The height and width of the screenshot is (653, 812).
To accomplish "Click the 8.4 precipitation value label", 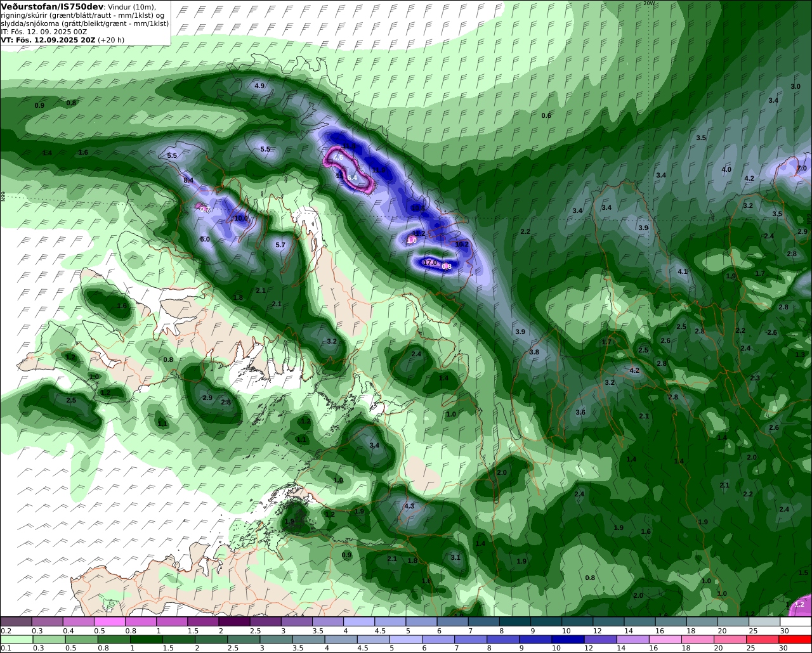I will [x=188, y=181].
